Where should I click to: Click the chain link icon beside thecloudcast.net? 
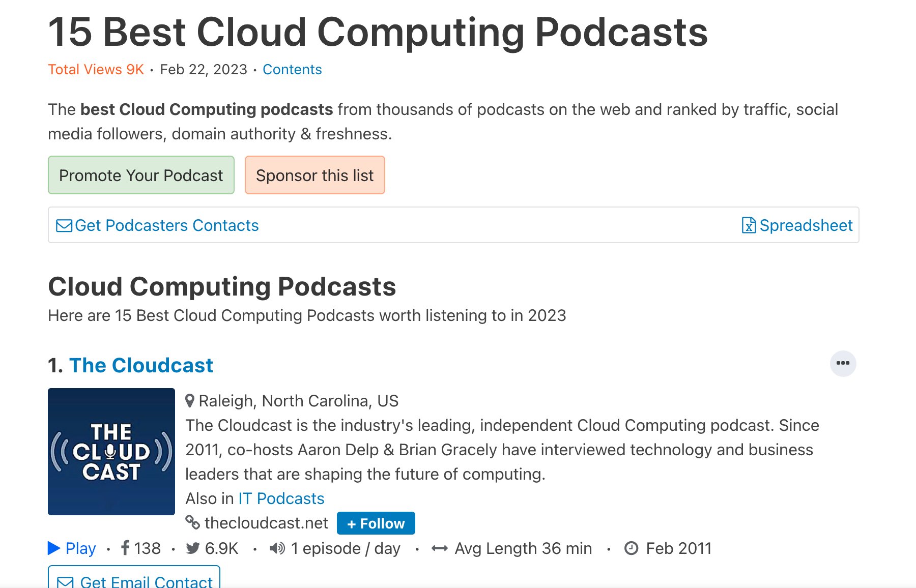(x=192, y=522)
